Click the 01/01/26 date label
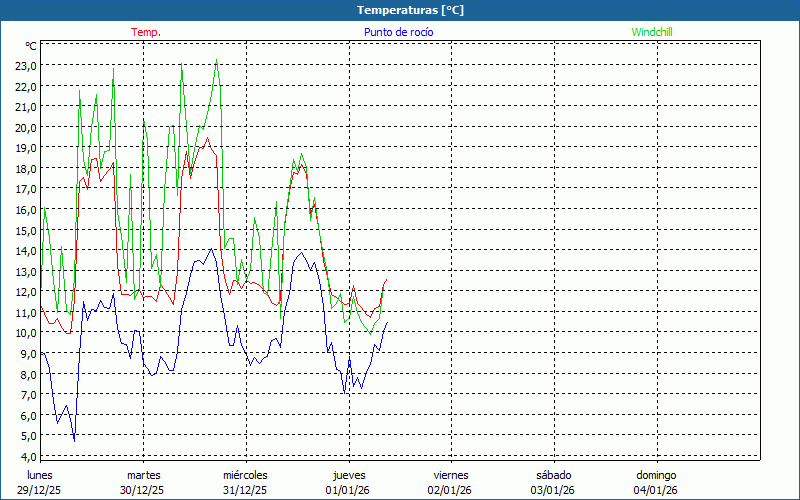The image size is (800, 500). click(x=348, y=490)
